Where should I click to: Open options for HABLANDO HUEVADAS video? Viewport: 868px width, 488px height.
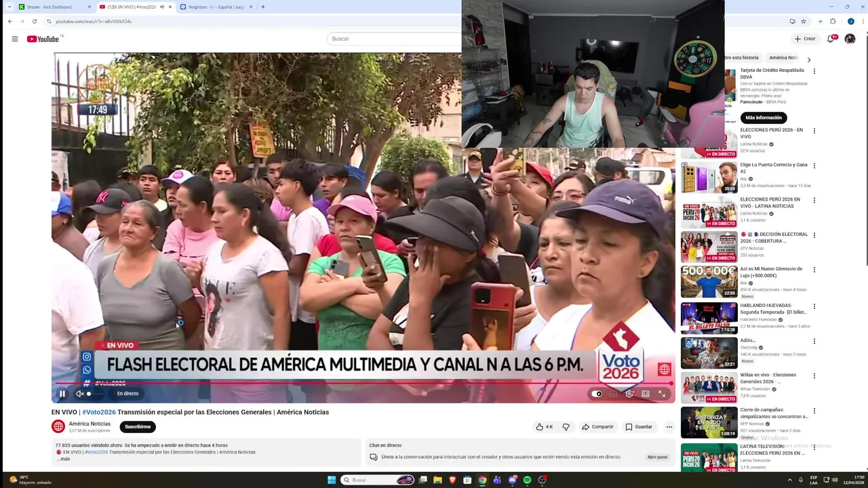click(x=814, y=306)
